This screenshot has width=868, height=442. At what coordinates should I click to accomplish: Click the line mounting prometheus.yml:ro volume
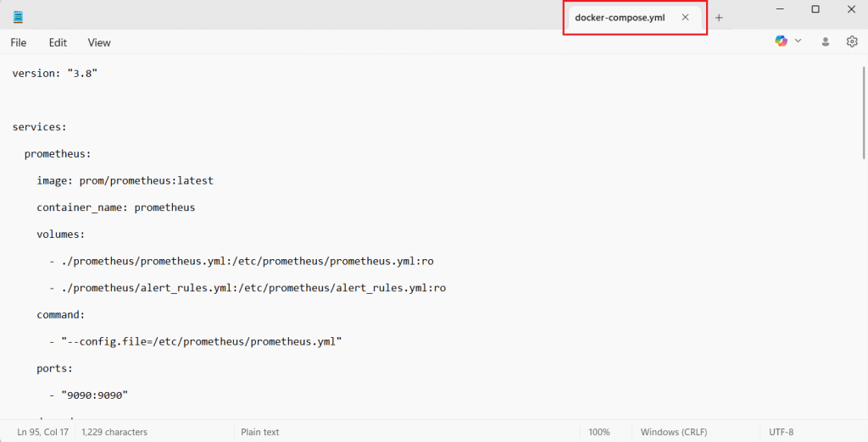pos(242,261)
